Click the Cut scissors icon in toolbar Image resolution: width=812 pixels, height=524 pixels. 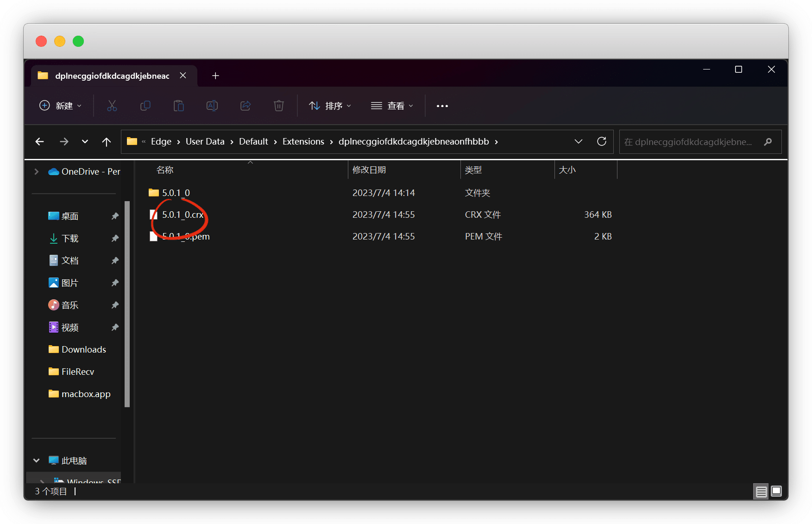pos(112,106)
